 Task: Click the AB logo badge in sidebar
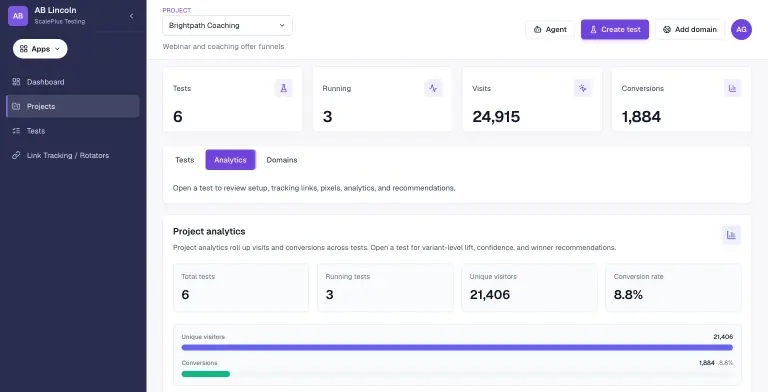pos(18,16)
